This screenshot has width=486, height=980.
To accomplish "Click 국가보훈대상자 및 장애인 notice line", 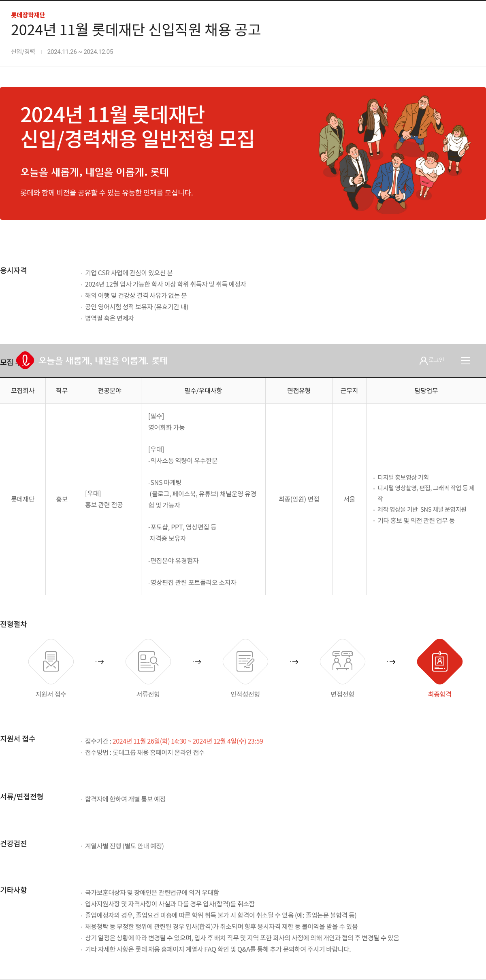I will coord(152,893).
